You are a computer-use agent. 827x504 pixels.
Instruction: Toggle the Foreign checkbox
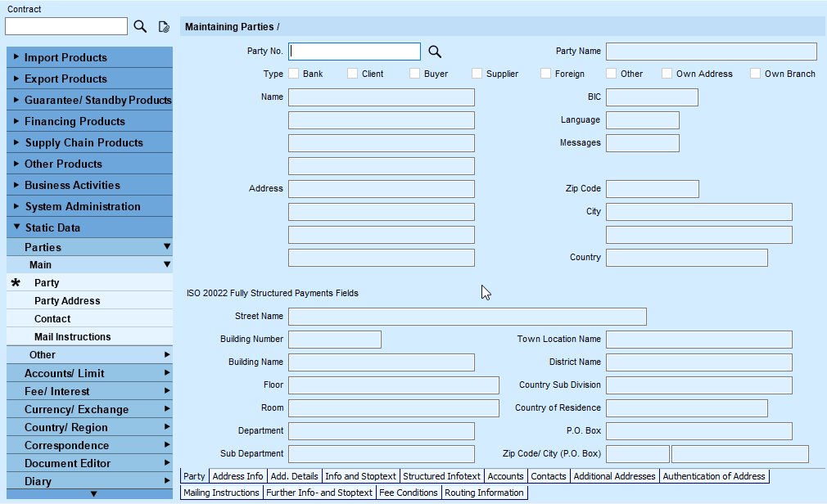coord(545,74)
